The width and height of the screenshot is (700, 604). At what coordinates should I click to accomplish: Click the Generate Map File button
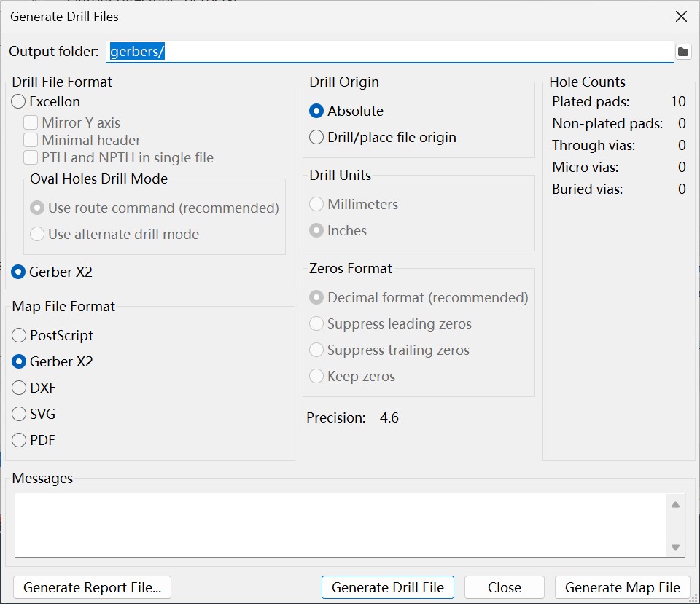(622, 587)
